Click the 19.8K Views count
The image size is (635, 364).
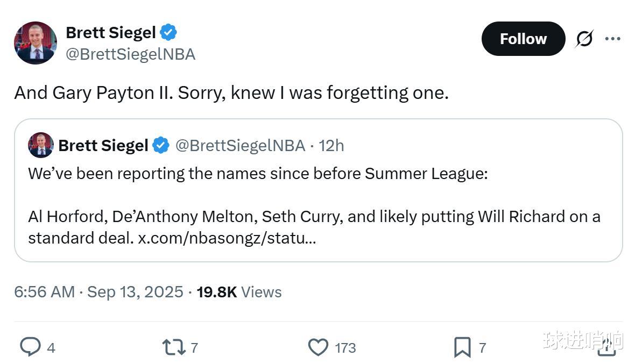(239, 292)
